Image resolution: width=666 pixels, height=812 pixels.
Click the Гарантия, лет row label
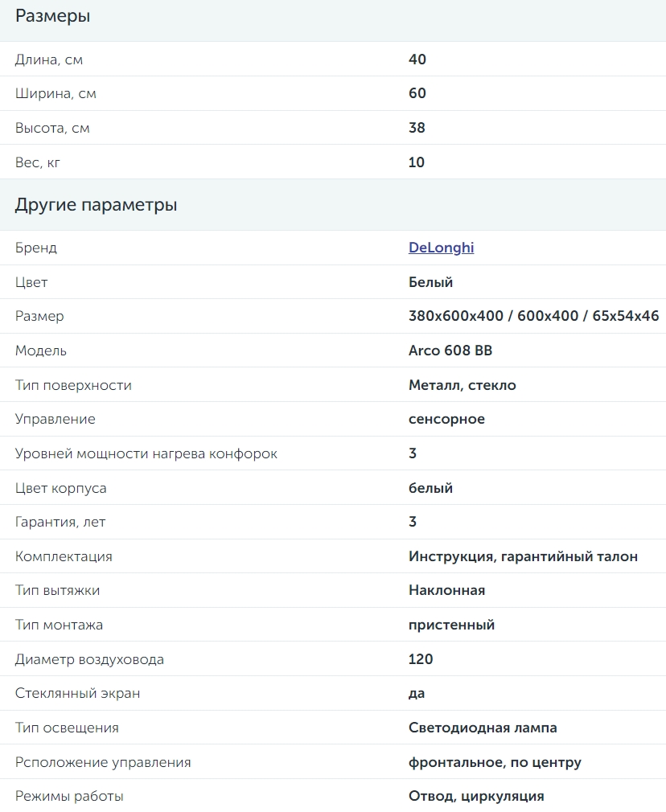point(60,522)
